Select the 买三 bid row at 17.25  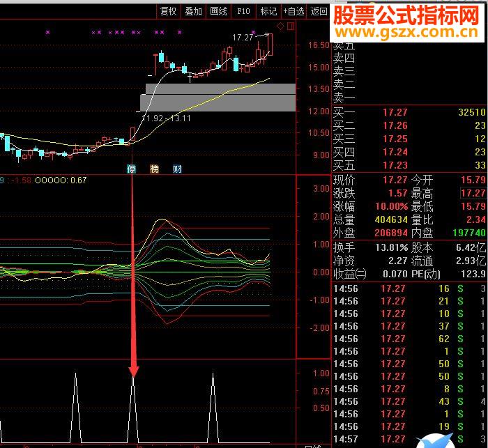[409, 139]
